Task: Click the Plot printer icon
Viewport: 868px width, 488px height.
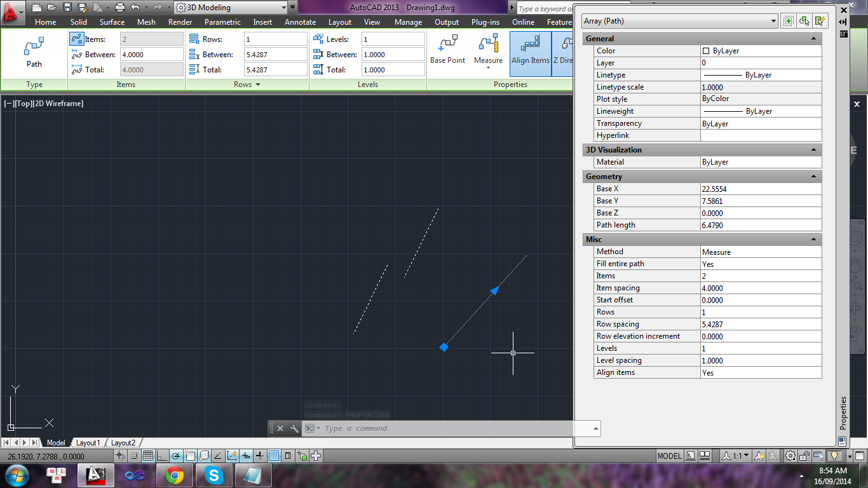Action: (119, 8)
